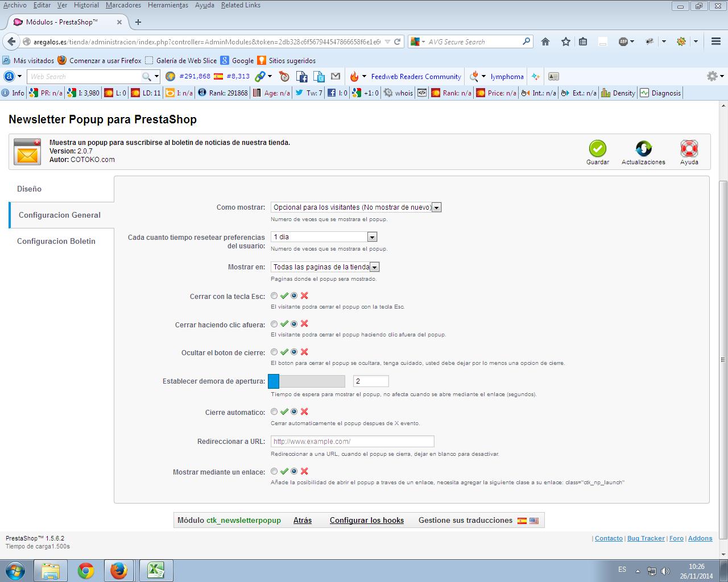This screenshot has width=728, height=582.
Task: Click the US flag translation icon
Action: (x=534, y=521)
